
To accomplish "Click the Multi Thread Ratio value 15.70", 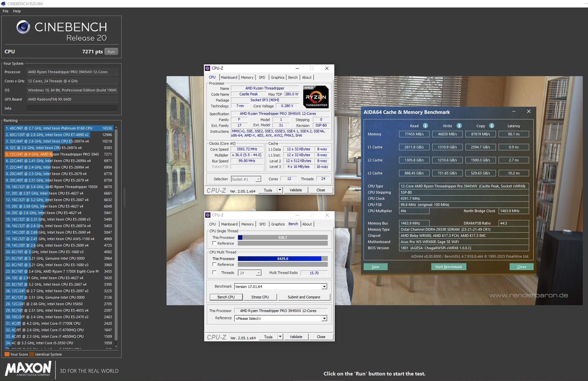I will pyautogui.click(x=314, y=273).
